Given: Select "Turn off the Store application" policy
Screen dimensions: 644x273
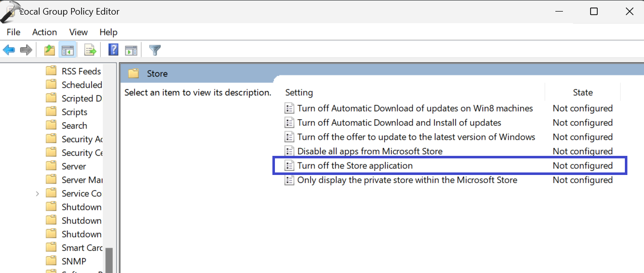Looking at the screenshot, I should 354,165.
